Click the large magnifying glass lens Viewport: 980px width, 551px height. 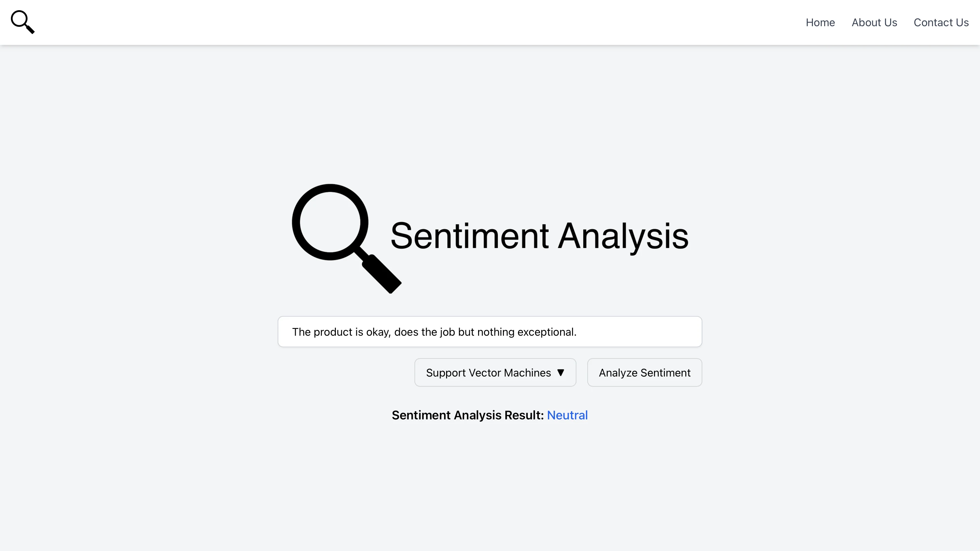[x=330, y=222]
